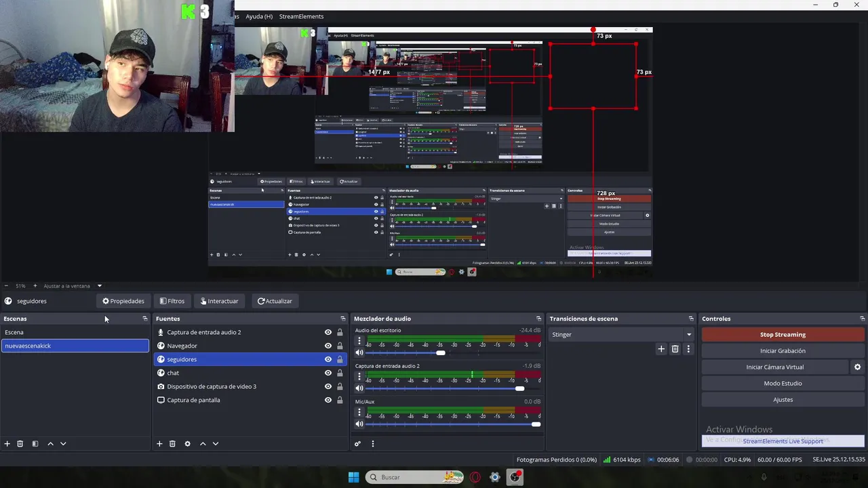
Task: Open advanced audio properties gear icon
Action: tap(357, 444)
